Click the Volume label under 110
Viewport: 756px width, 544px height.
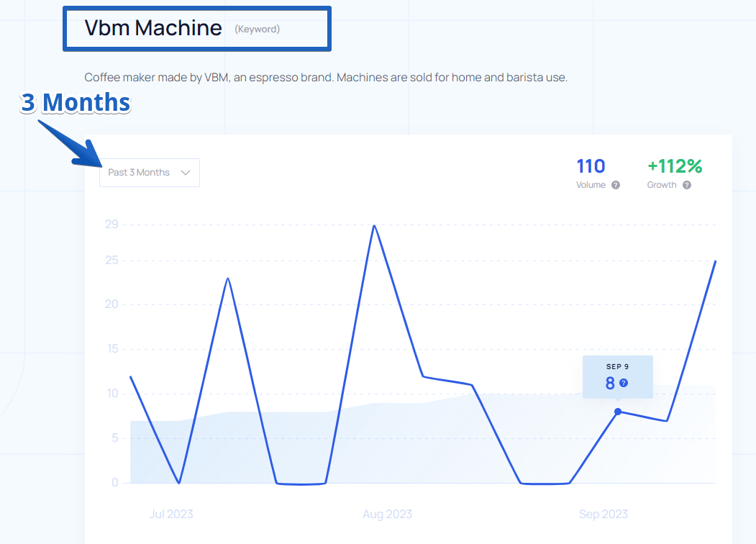tap(591, 185)
